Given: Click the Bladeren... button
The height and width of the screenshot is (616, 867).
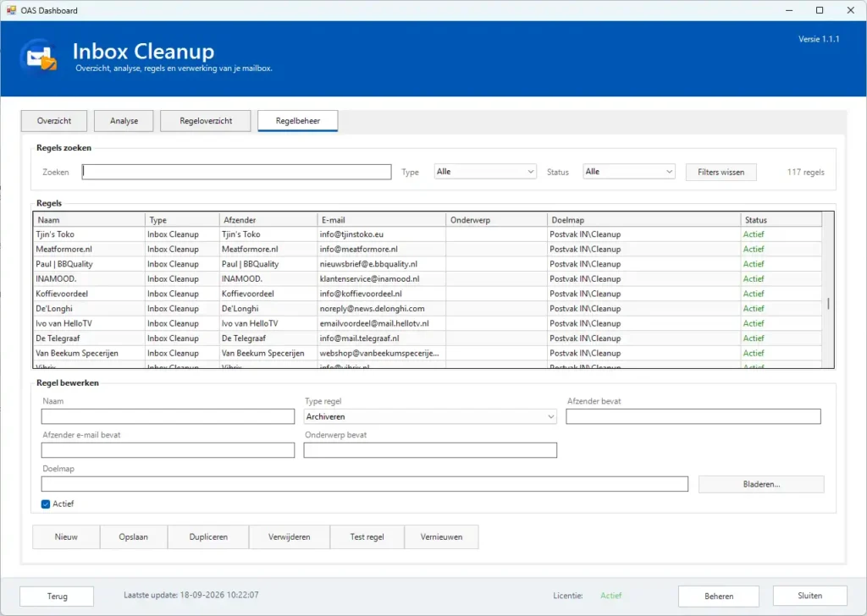Looking at the screenshot, I should click(x=761, y=484).
